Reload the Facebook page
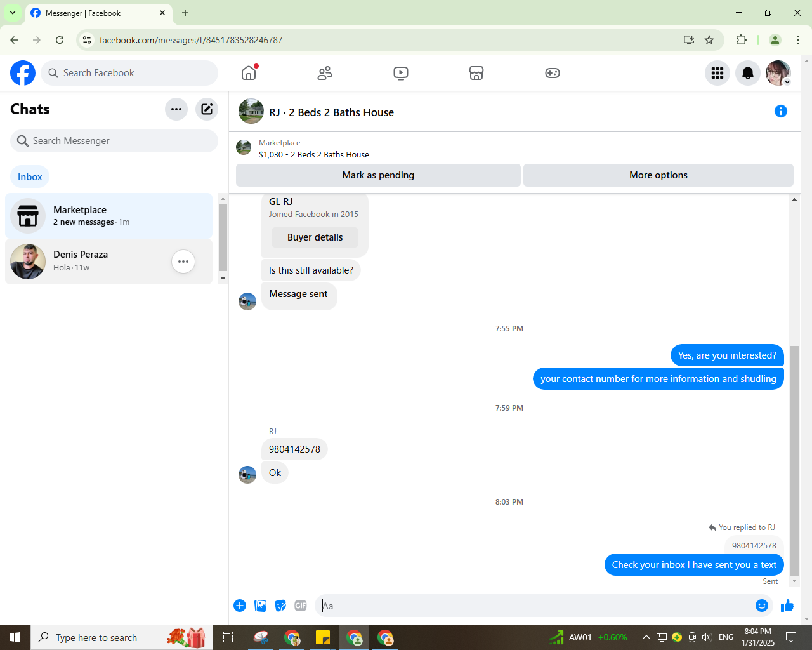Screen dimensions: 812x650 [x=60, y=40]
